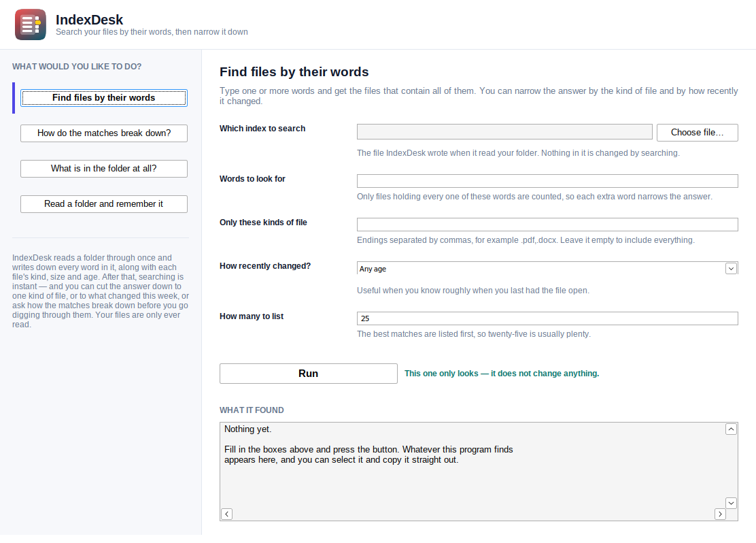Click the results scroll-left arrow

click(226, 514)
